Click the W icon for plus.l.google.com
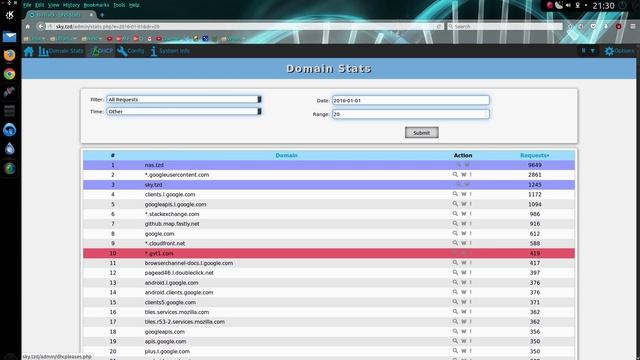 point(464,351)
